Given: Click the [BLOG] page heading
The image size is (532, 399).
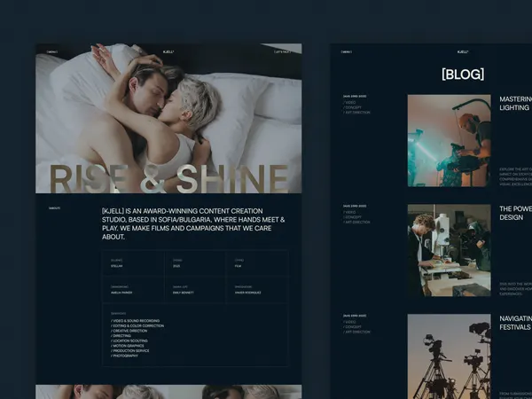Looking at the screenshot, I should (463, 74).
